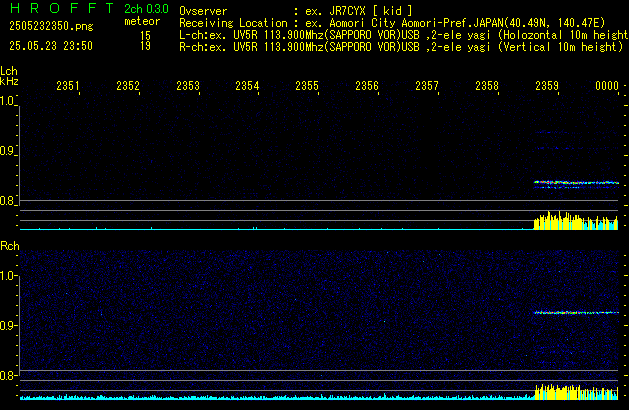This screenshot has height=410, width=629.
Task: Click the Lch yellow power level bars
Action: [576, 221]
